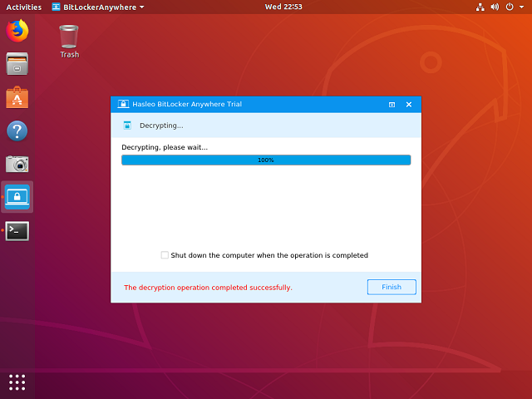Open the Screenshot camera app in dock
The width and height of the screenshot is (532, 399).
coord(17,164)
